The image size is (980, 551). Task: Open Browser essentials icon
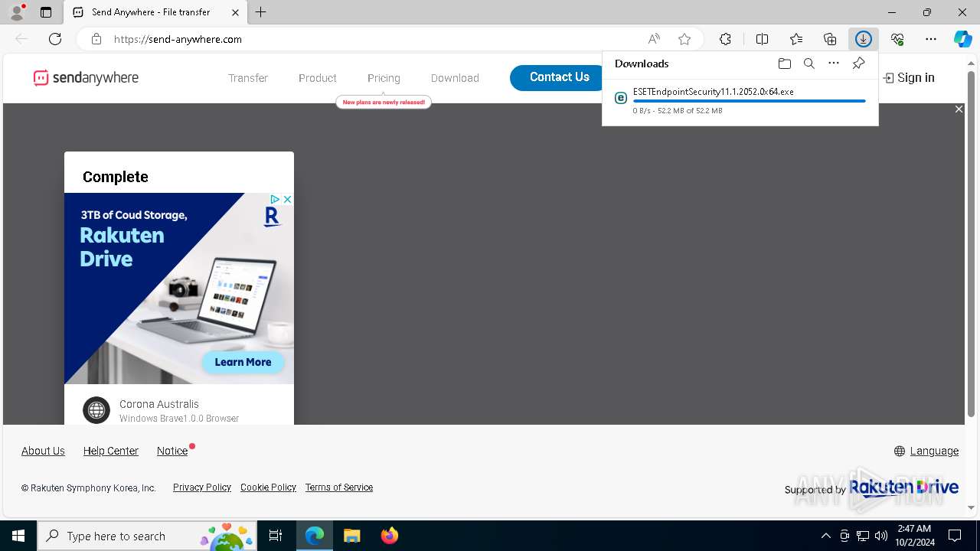(x=897, y=39)
